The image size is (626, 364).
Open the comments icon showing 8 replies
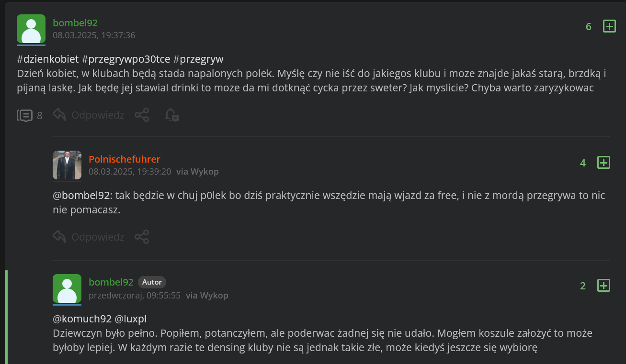pyautogui.click(x=25, y=115)
